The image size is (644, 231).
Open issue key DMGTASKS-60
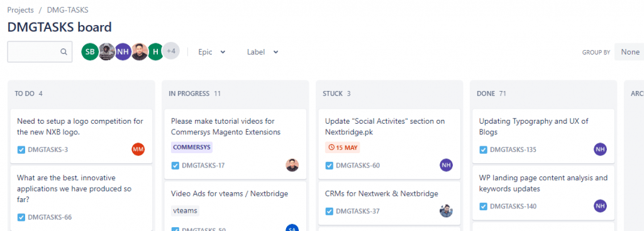point(358,166)
